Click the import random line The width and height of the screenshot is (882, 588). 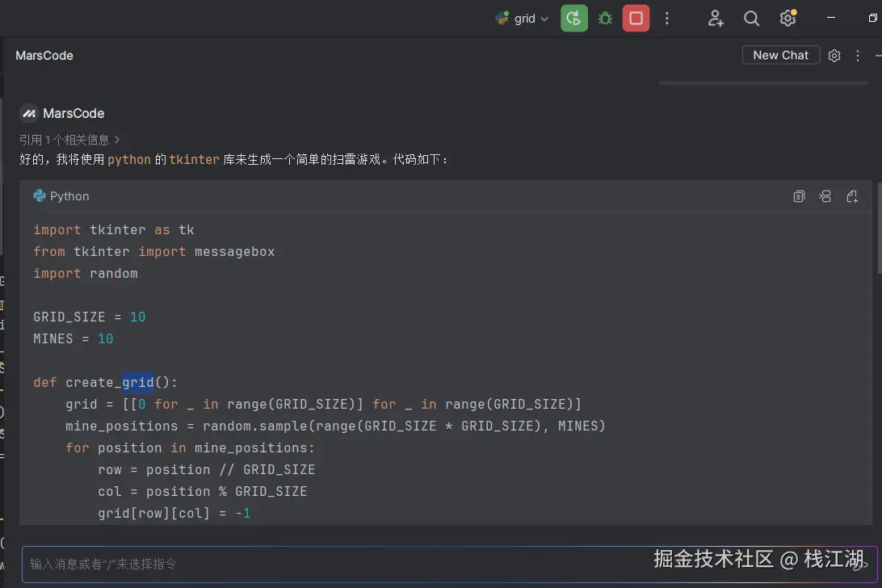[x=86, y=274]
